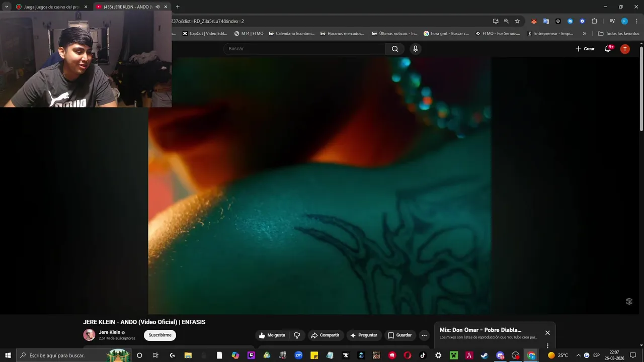Image resolution: width=644 pixels, height=362 pixels.
Task: Click the dislike thumbs-down button
Action: click(x=297, y=335)
